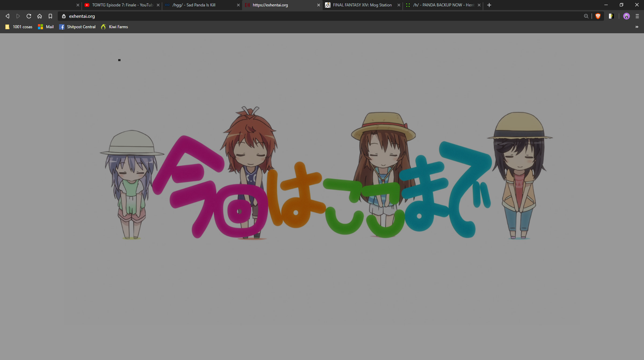Image resolution: width=644 pixels, height=360 pixels.
Task: Close the TGWTG Episode 7 tab
Action: tap(158, 5)
